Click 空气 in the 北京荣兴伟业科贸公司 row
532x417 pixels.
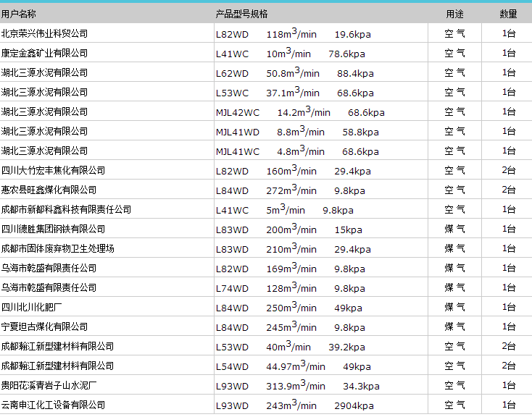click(454, 33)
